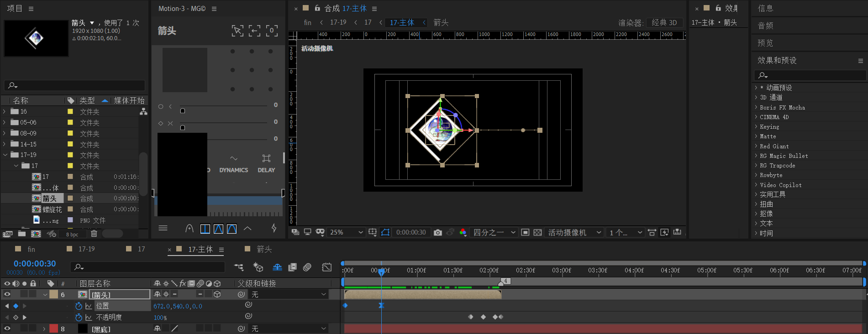Image resolution: width=868 pixels, height=334 pixels.
Task: Enable the motion blur switch icon
Action: [x=307, y=267]
